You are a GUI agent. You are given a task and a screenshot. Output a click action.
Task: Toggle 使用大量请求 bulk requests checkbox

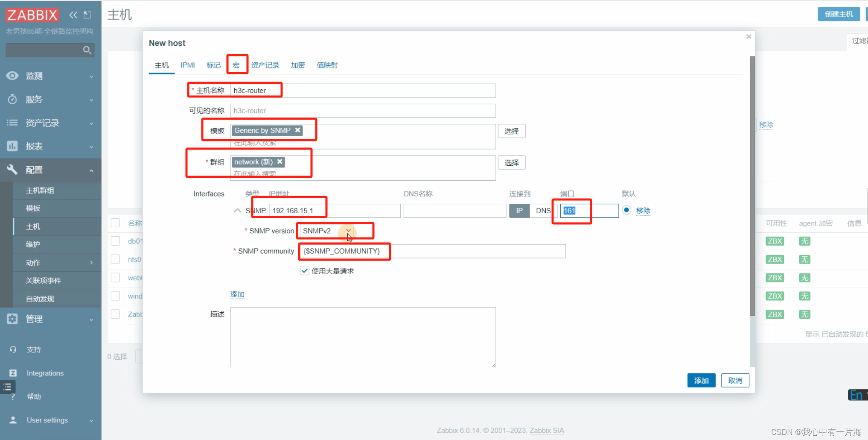point(304,271)
